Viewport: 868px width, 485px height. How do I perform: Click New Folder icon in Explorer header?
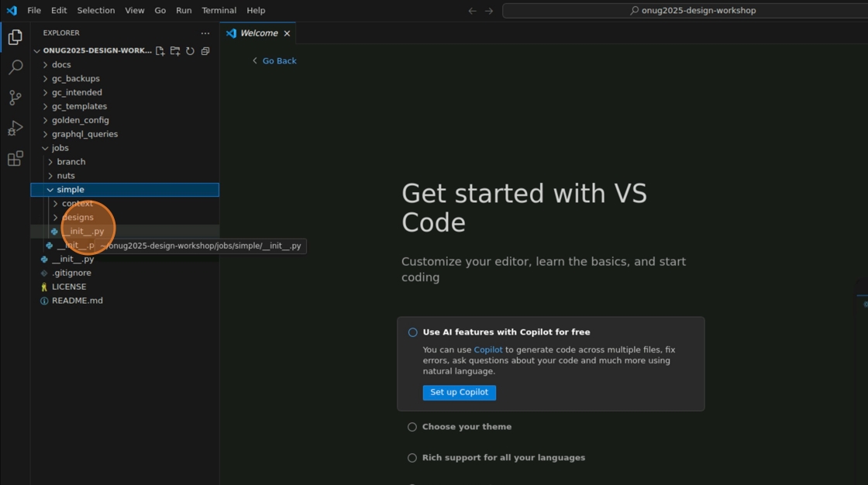175,51
